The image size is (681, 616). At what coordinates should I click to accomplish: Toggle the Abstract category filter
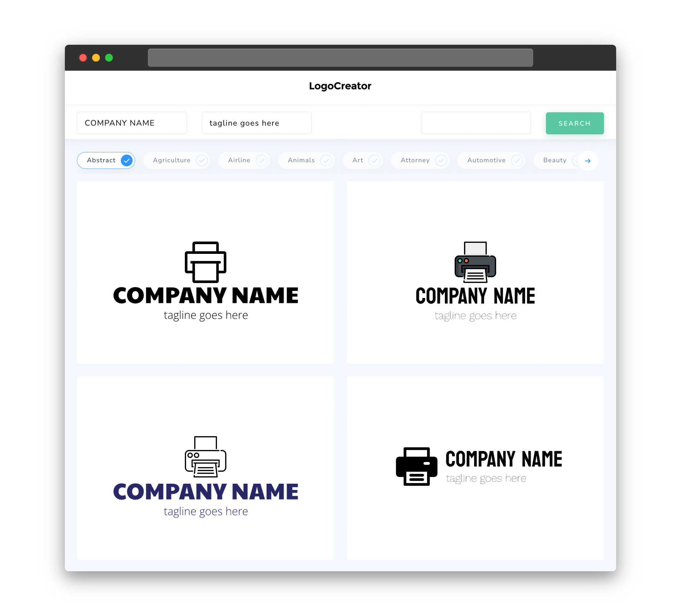(107, 160)
